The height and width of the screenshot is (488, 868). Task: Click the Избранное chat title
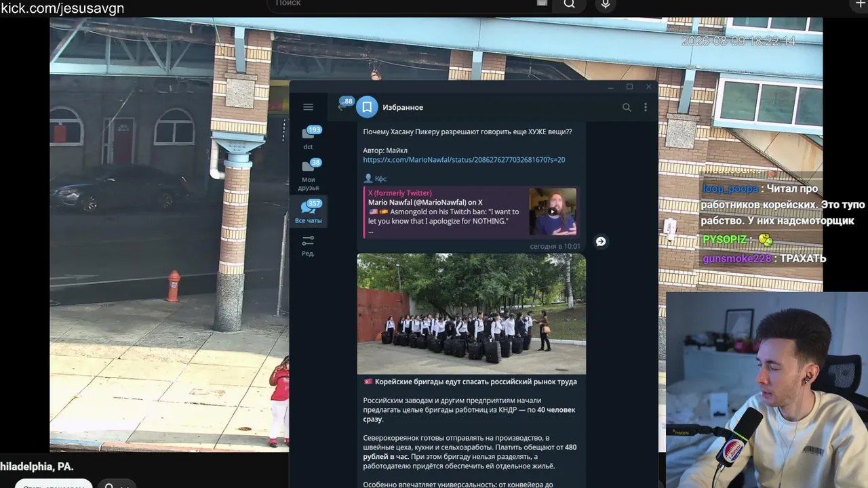[403, 107]
